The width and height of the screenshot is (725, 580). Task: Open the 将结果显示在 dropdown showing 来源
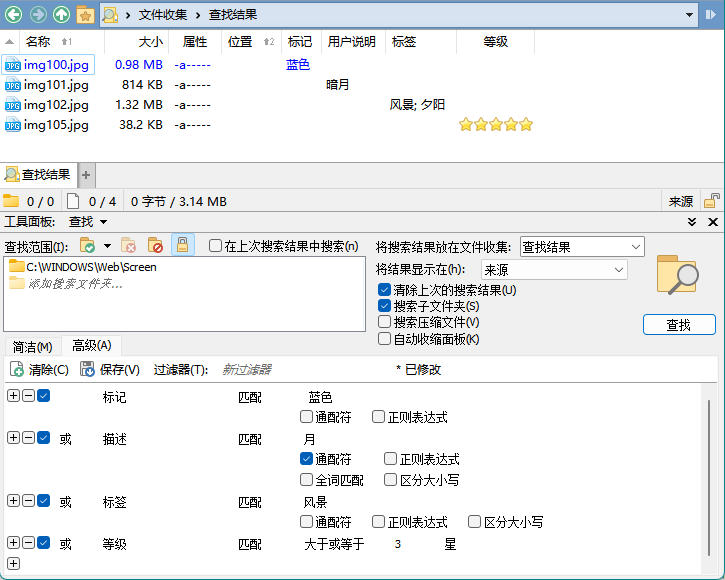pyautogui.click(x=553, y=269)
